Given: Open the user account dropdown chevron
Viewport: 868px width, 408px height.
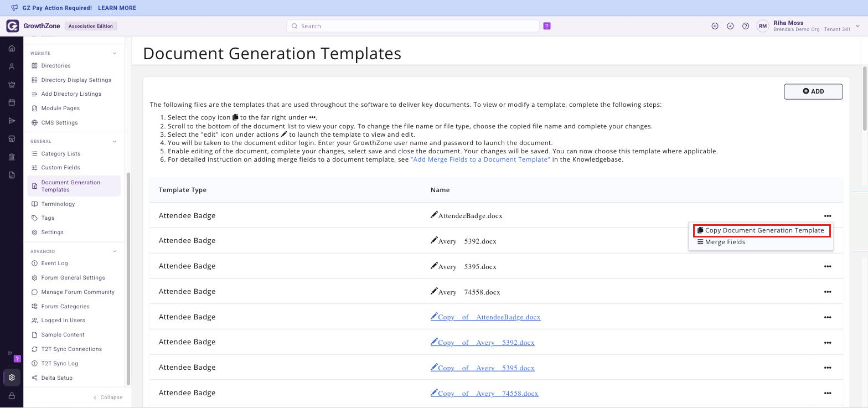Looking at the screenshot, I should [x=857, y=26].
